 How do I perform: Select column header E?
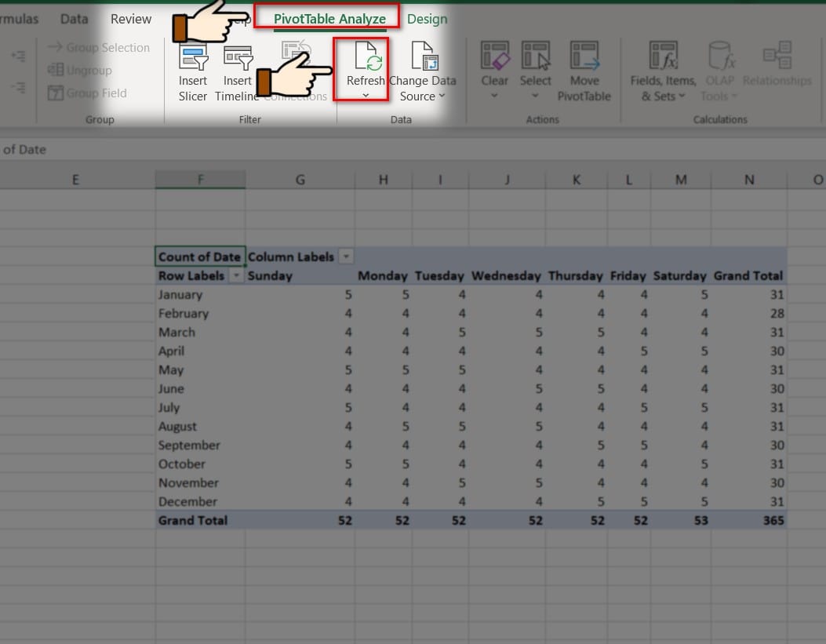(76, 180)
